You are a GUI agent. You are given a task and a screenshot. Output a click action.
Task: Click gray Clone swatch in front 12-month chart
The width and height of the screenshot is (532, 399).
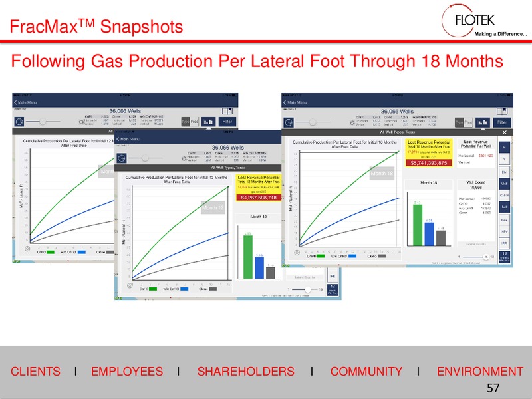(213, 289)
